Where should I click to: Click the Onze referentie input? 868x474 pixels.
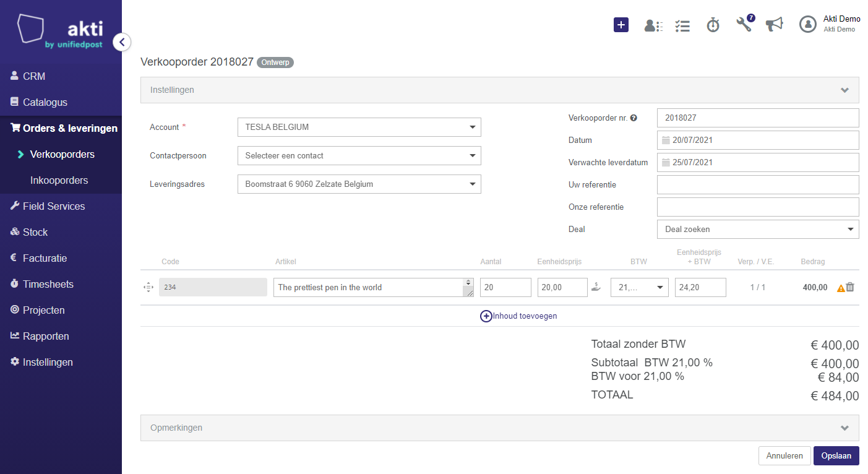click(x=758, y=207)
